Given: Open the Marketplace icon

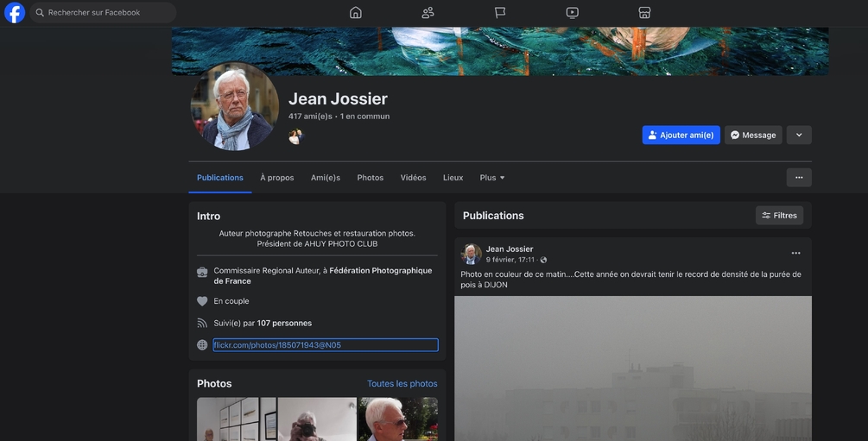Looking at the screenshot, I should tap(644, 13).
